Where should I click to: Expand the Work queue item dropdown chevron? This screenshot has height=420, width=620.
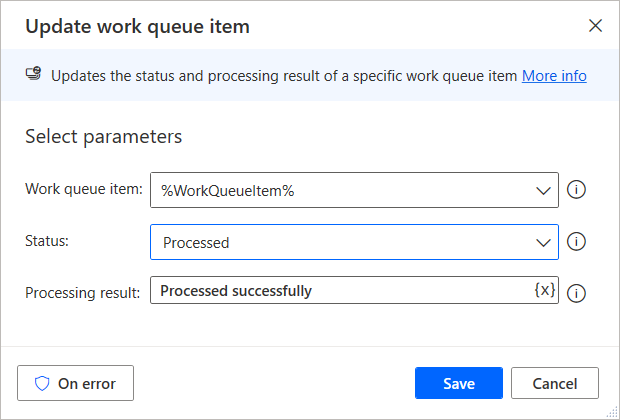pyautogui.click(x=543, y=191)
